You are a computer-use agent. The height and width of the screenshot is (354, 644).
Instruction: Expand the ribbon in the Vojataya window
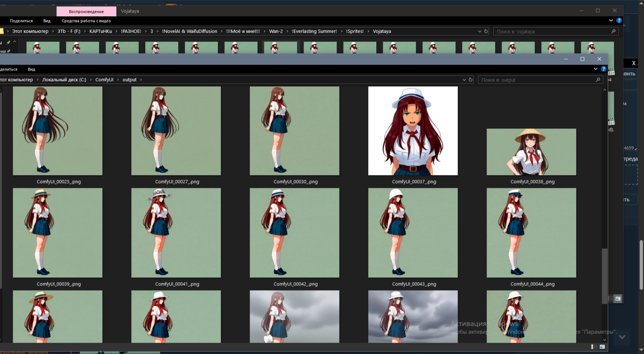pyautogui.click(x=611, y=21)
